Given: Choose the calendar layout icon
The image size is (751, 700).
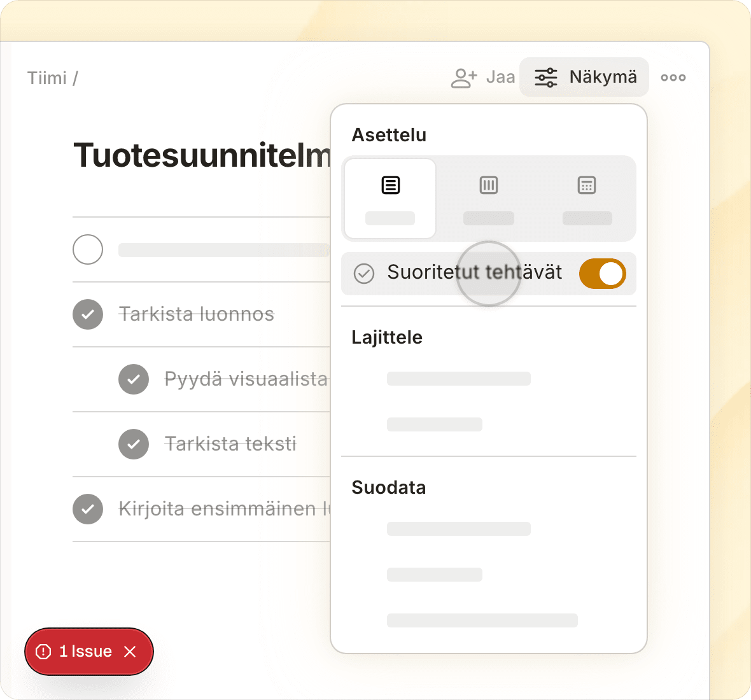Looking at the screenshot, I should 587,185.
